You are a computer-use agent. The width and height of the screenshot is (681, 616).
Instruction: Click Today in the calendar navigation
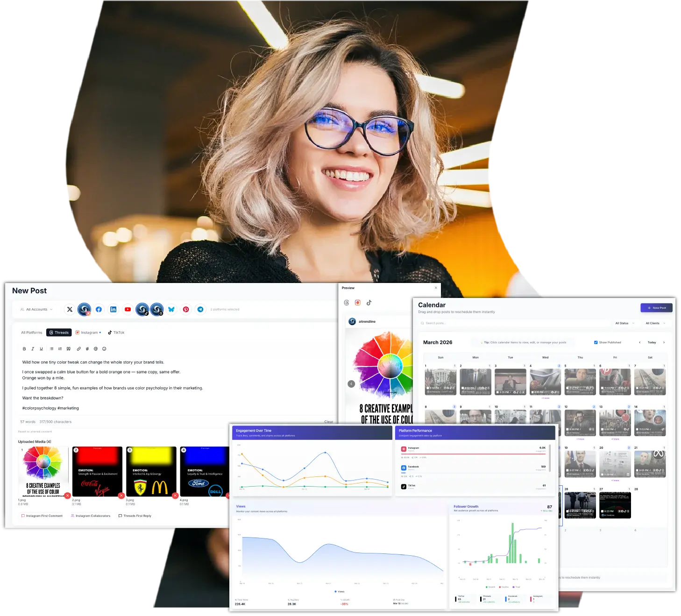pos(652,342)
